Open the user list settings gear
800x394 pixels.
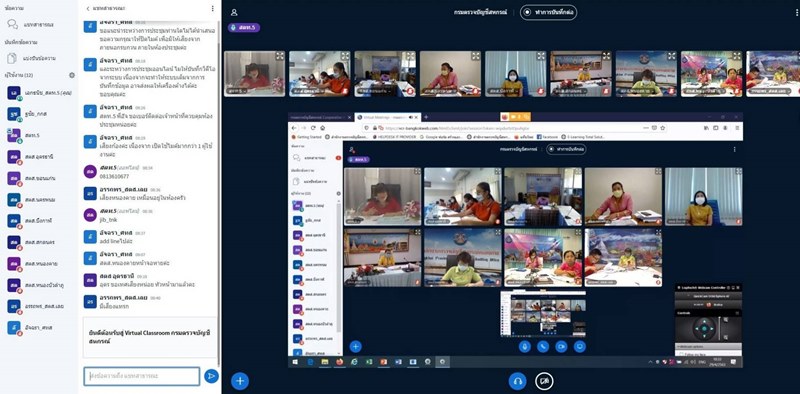pyautogui.click(x=72, y=75)
